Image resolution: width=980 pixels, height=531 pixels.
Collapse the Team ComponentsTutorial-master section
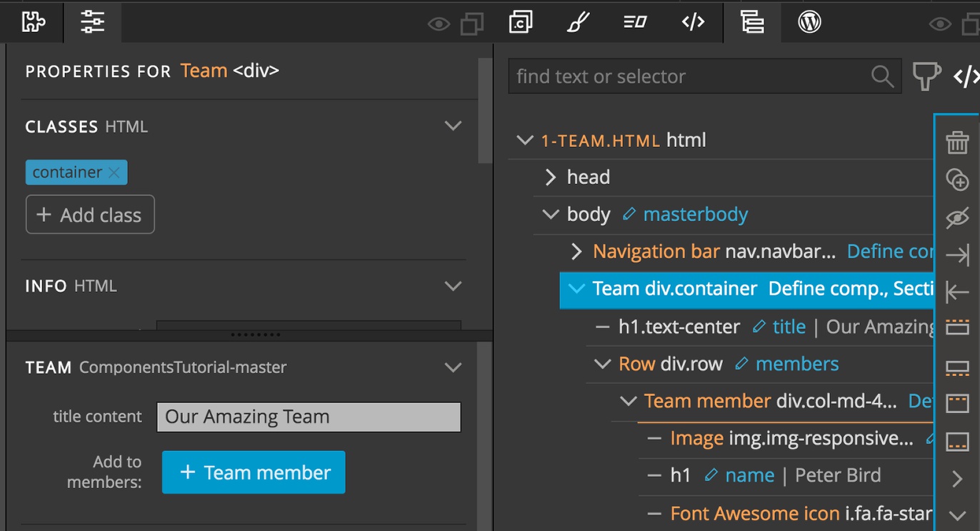pyautogui.click(x=453, y=368)
